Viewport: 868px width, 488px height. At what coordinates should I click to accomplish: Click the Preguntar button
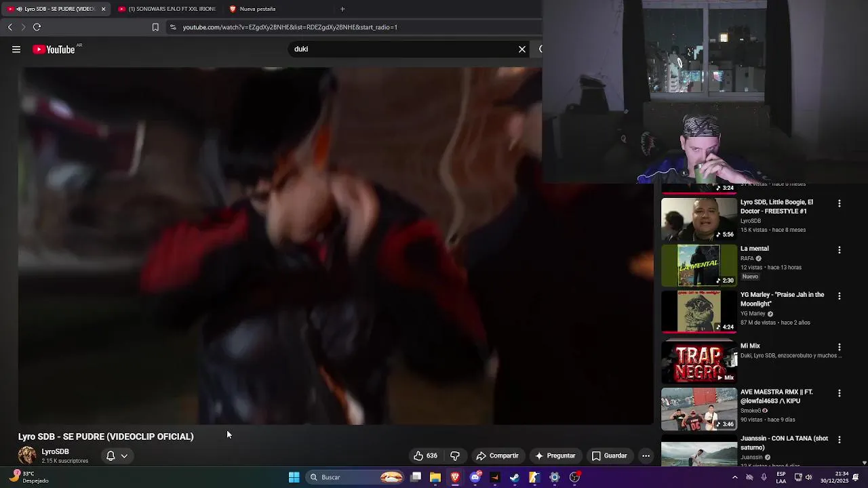555,455
